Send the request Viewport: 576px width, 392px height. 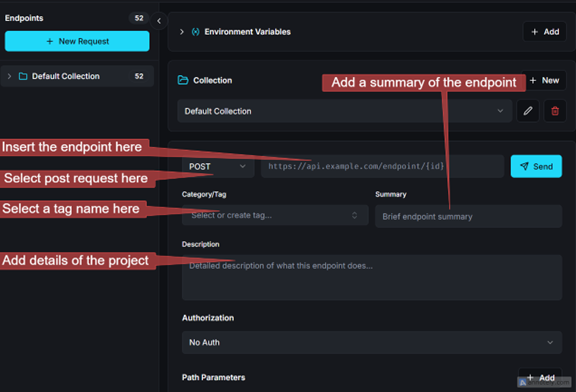tap(536, 166)
